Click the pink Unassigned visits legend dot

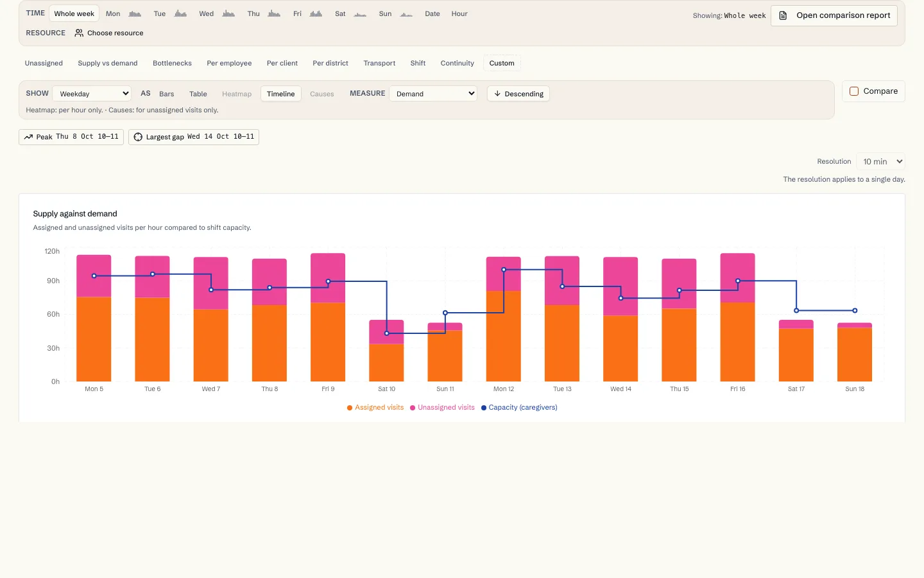click(x=413, y=408)
